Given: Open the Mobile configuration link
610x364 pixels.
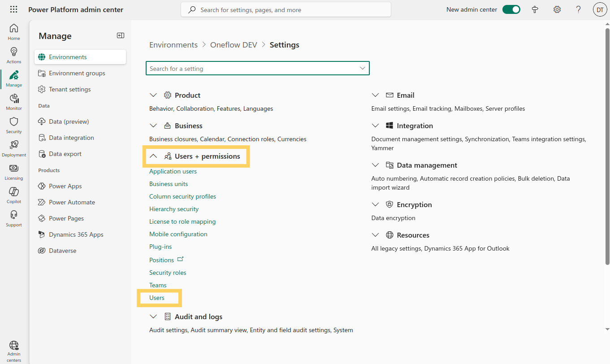Looking at the screenshot, I should coord(178,234).
